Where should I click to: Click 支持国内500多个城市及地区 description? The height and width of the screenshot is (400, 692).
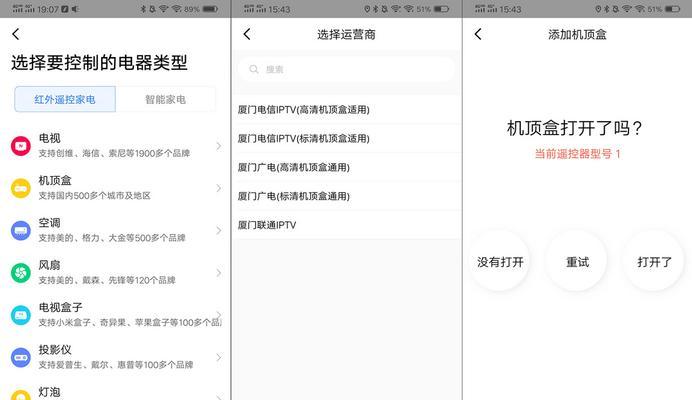tap(94, 196)
